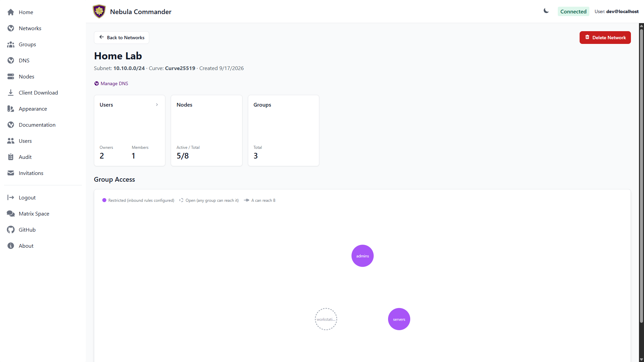
Task: Open the Networks menu item
Action: [x=43, y=28]
